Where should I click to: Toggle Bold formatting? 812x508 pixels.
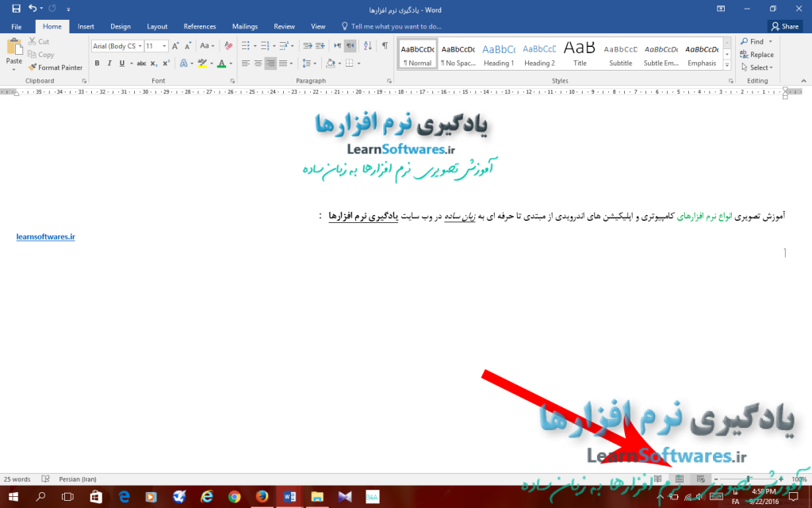(97, 63)
